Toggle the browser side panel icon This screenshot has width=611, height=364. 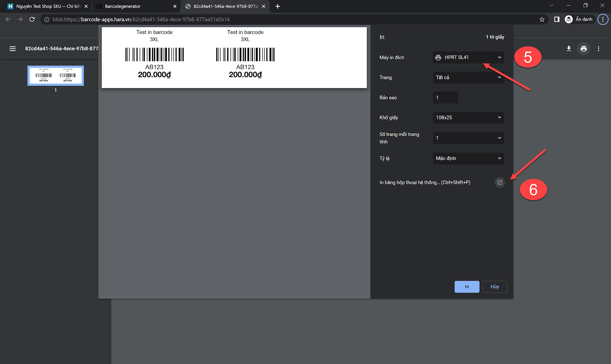[x=557, y=19]
